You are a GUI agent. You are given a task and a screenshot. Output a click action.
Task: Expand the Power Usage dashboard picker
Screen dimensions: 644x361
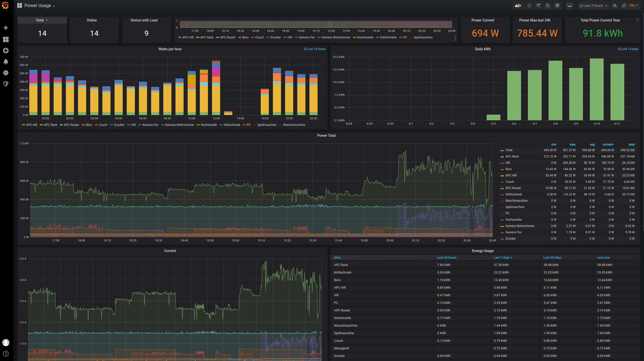(x=38, y=6)
